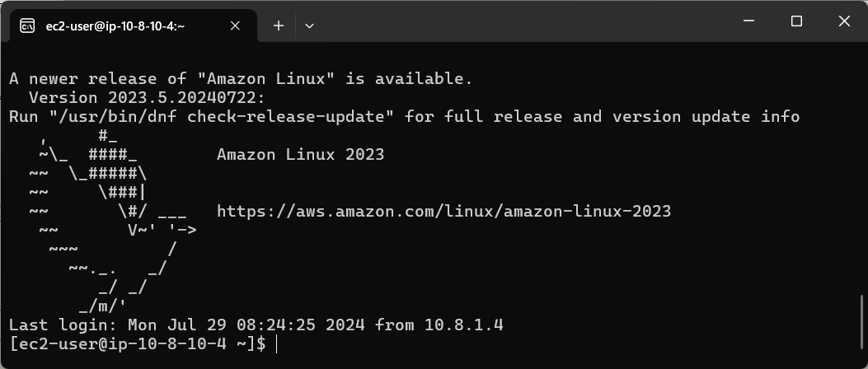Click the terminal icon in the tab
The width and height of the screenshot is (868, 369).
click(x=27, y=26)
